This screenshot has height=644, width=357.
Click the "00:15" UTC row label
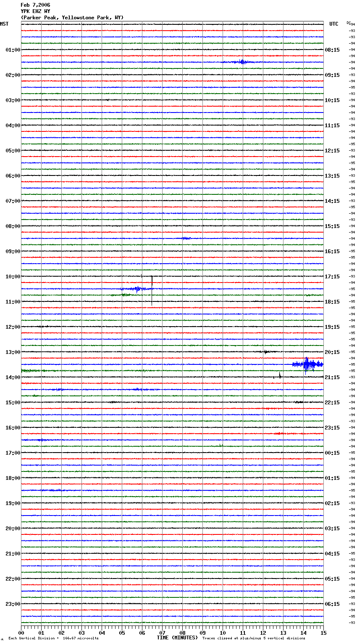click(332, 453)
